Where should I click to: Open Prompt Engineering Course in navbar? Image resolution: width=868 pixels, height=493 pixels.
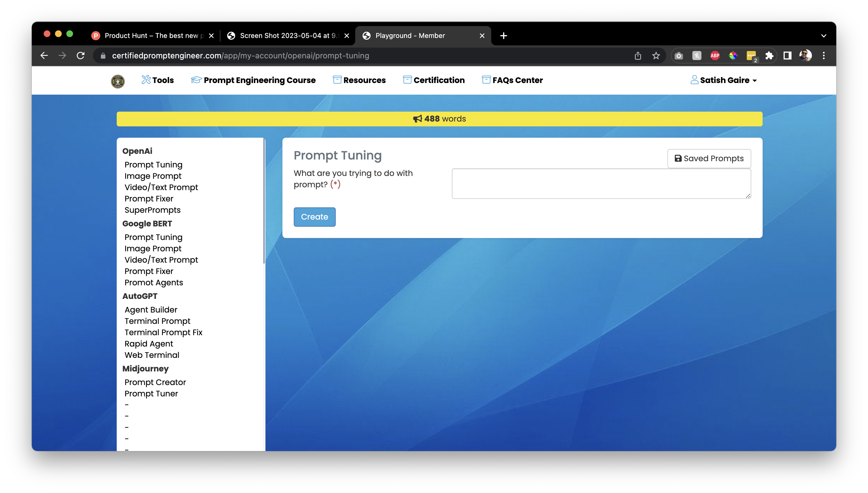[x=253, y=80]
